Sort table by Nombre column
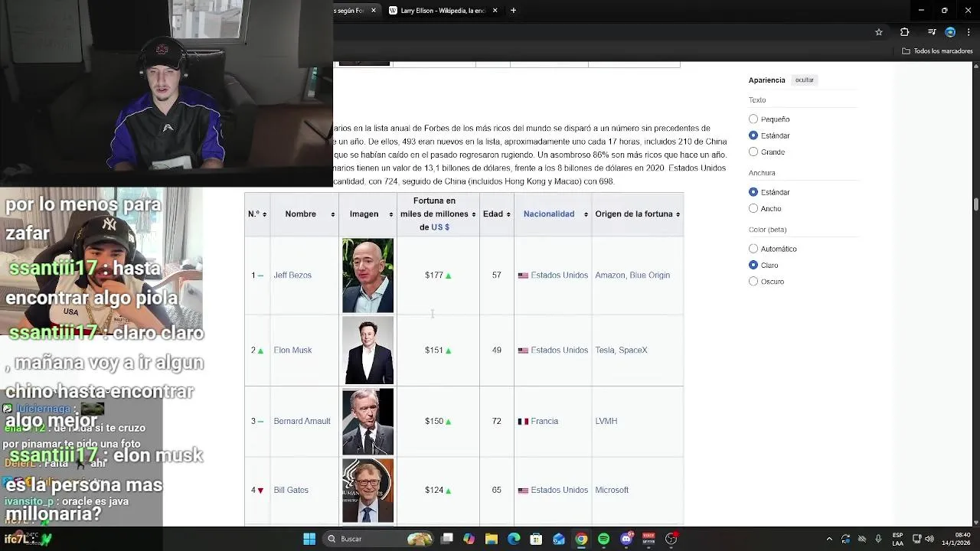Image resolution: width=980 pixels, height=551 pixels. click(304, 214)
